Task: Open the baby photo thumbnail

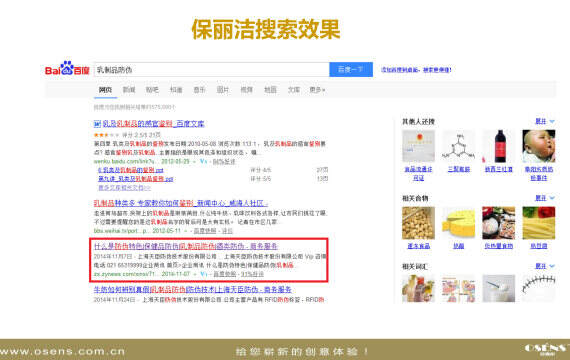Action: (539, 146)
